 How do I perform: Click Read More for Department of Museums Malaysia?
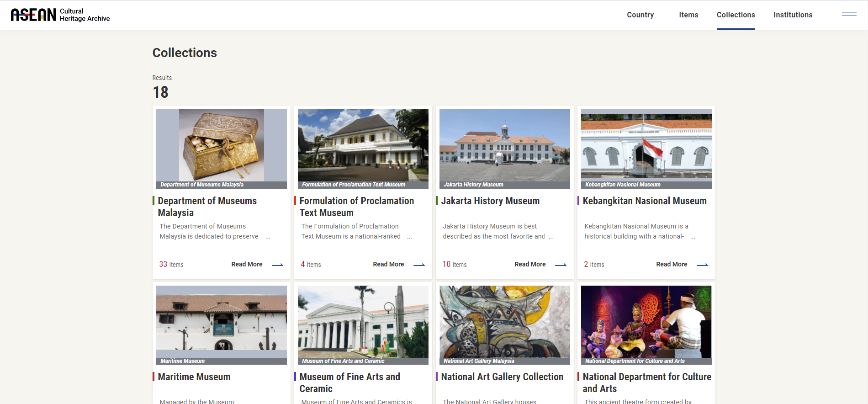[247, 264]
